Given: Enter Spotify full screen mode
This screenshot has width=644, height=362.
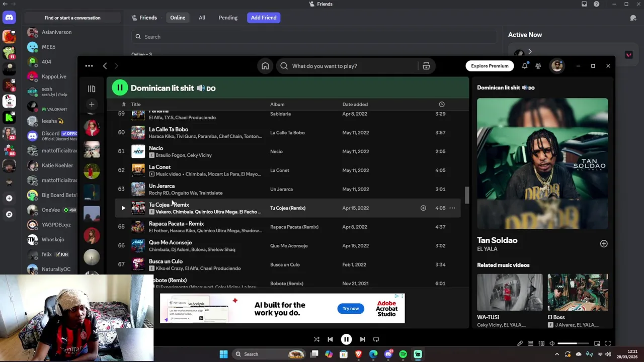Looking at the screenshot, I should pyautogui.click(x=608, y=343).
